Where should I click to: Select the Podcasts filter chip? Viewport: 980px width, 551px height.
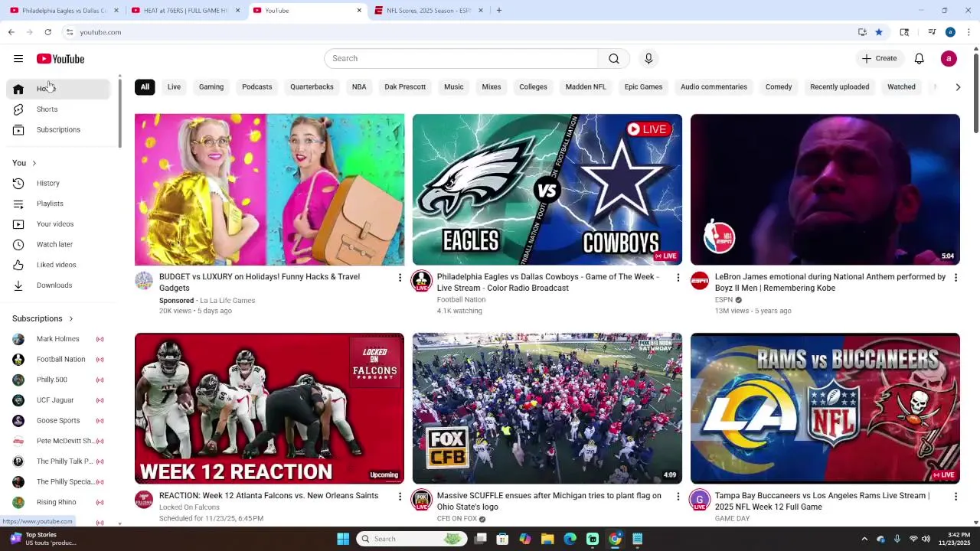[x=257, y=87]
